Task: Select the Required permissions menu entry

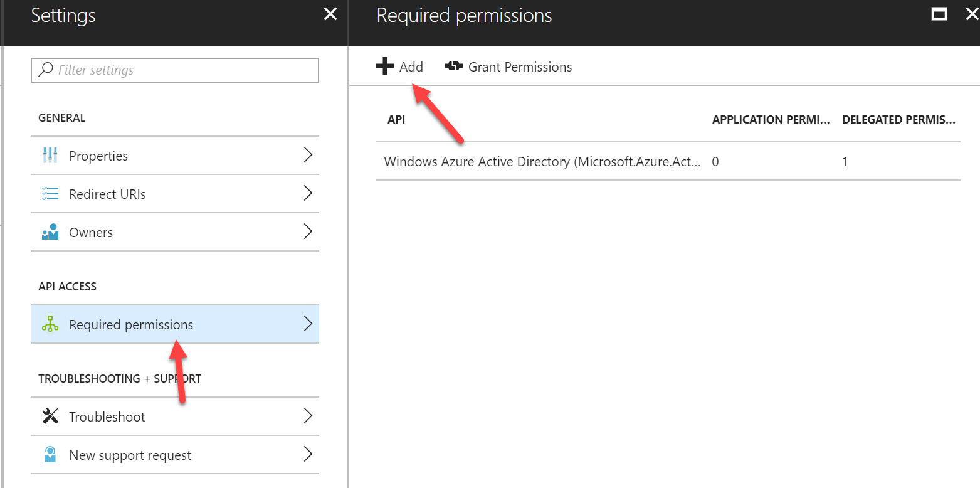Action: point(131,325)
